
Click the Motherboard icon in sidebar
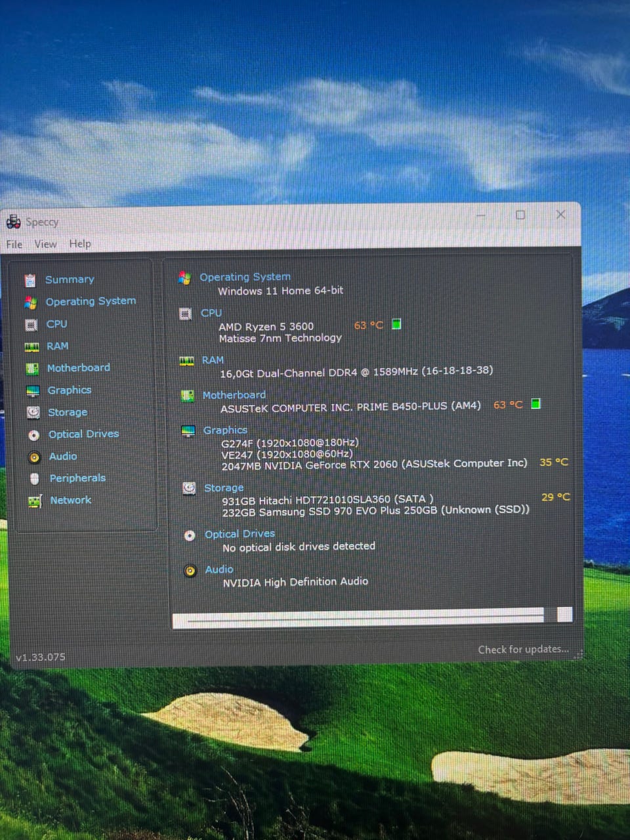(x=32, y=369)
